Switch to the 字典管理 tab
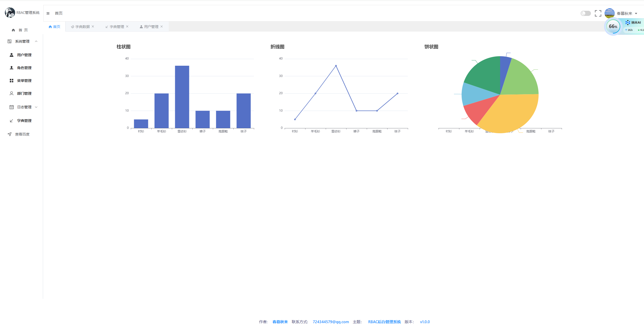The width and height of the screenshot is (644, 335). tap(116, 27)
